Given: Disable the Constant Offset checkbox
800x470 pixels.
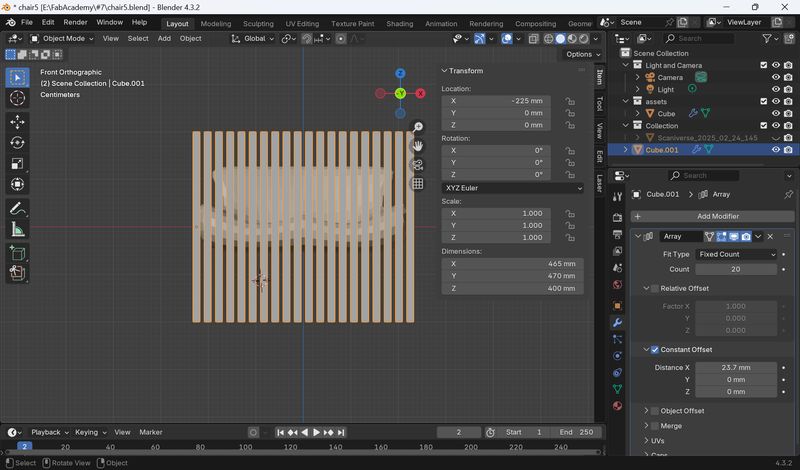Looking at the screenshot, I should tap(655, 350).
